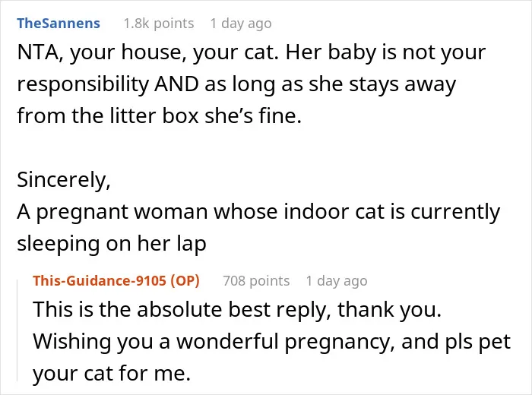The image size is (532, 395).
Task: Click 'This is the absolute best reply' line
Action: tap(237, 310)
